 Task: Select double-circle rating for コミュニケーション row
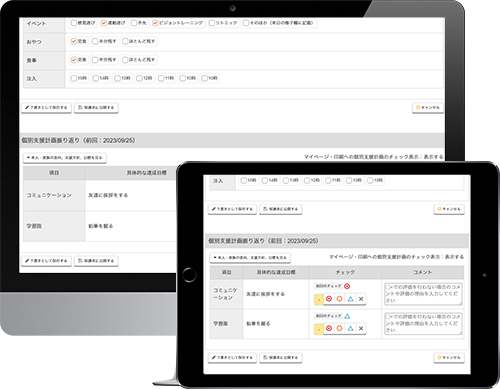[329, 299]
